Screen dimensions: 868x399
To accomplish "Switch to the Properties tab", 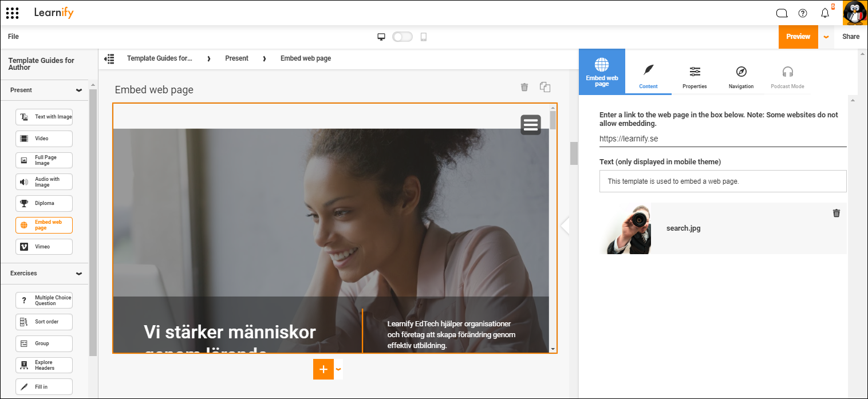I will pyautogui.click(x=695, y=76).
